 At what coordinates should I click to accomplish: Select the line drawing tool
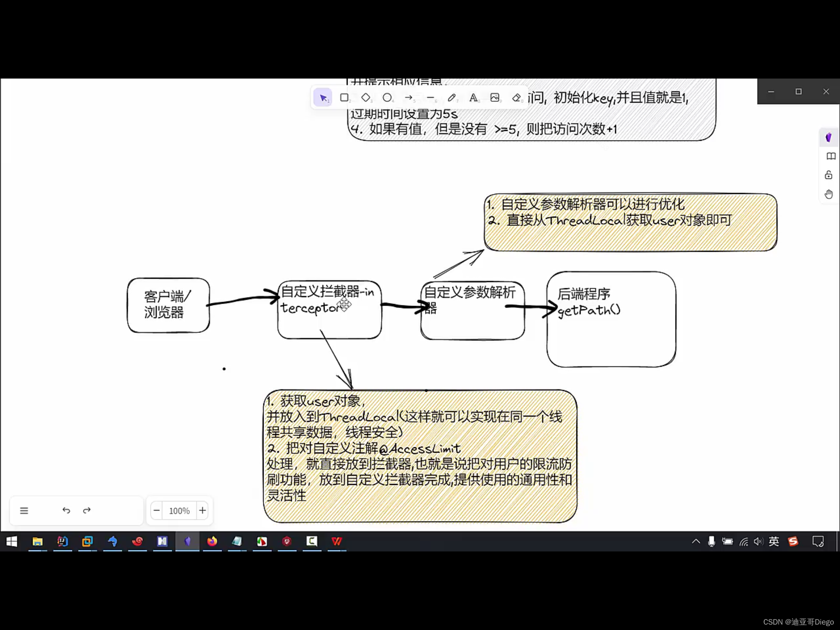(430, 98)
